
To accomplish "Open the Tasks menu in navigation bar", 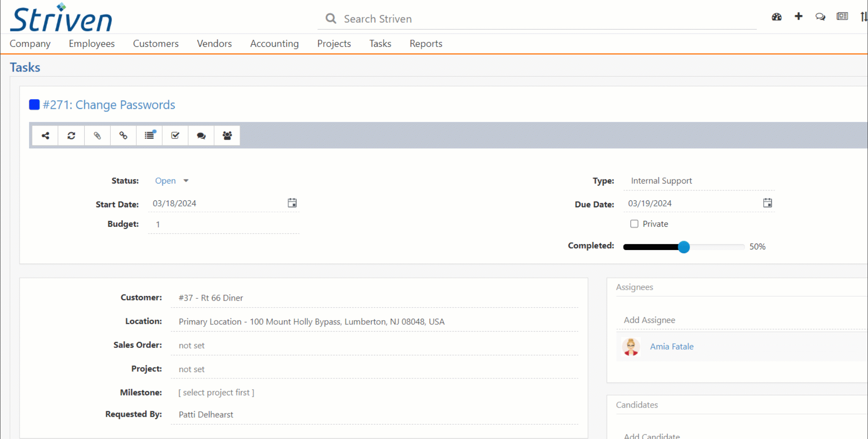I will pos(380,44).
